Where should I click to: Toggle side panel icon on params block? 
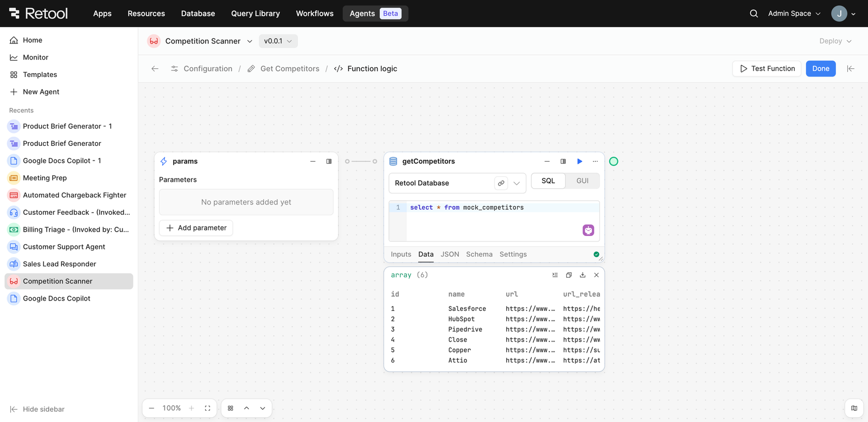[x=329, y=162]
